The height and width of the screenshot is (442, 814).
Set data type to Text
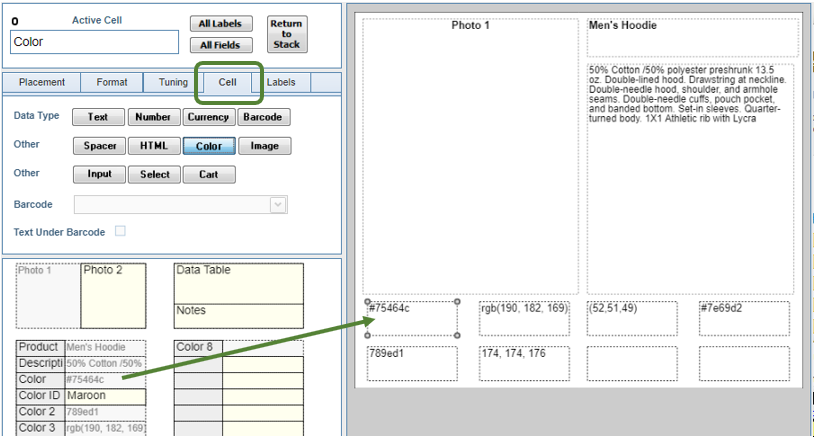(x=98, y=117)
